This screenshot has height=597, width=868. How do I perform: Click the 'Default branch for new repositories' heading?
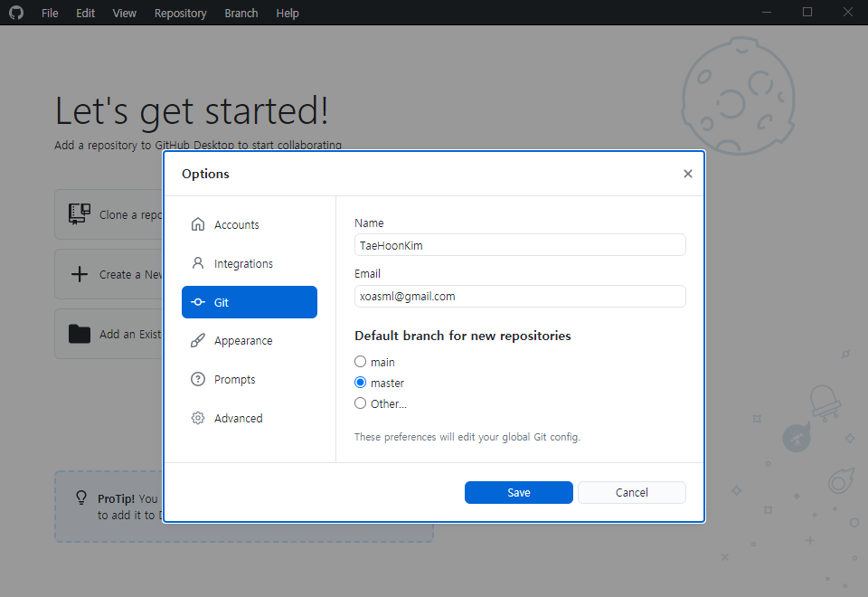pos(463,336)
